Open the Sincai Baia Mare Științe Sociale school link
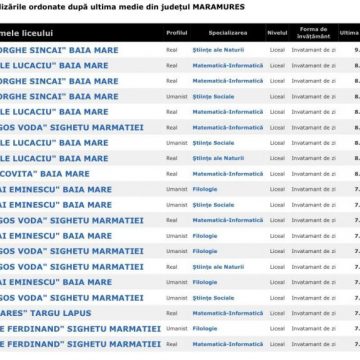The width and height of the screenshot is (360, 360). tap(59, 96)
